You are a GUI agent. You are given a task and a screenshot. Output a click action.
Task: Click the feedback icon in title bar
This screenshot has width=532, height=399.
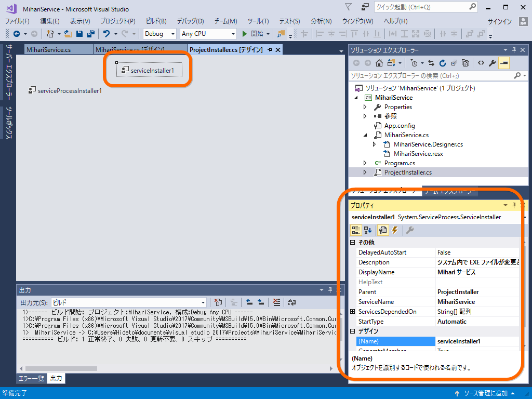tap(365, 7)
